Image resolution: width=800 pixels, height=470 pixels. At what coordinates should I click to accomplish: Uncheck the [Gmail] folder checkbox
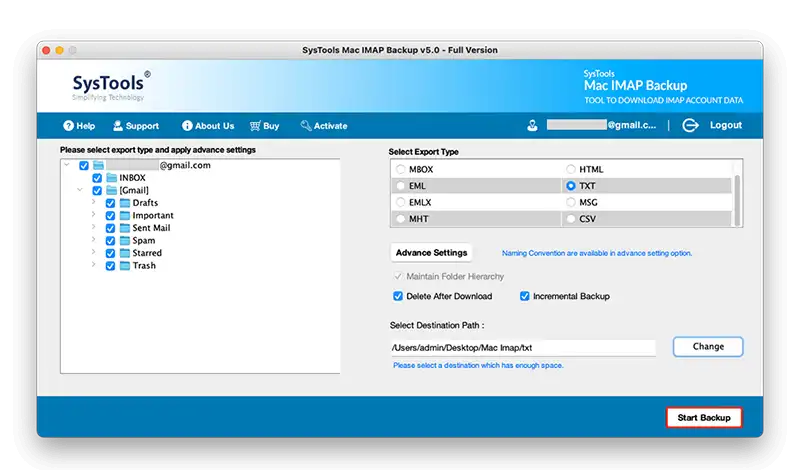pos(97,190)
